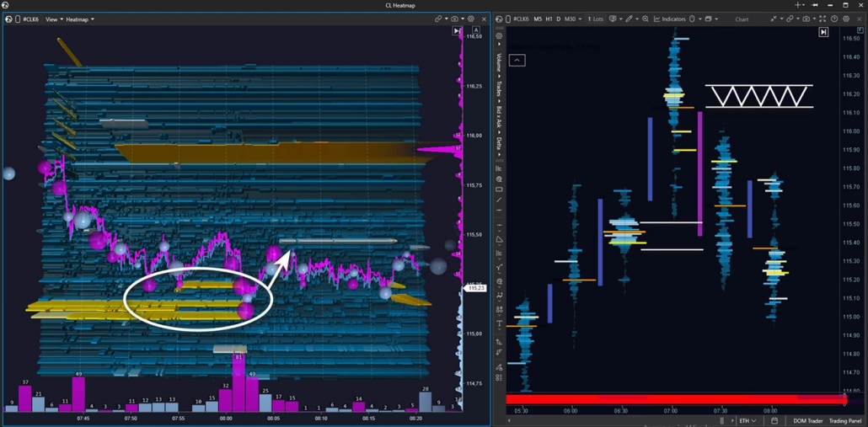
Task: Select the text tool in drawing sidebar
Action: click(x=500, y=323)
